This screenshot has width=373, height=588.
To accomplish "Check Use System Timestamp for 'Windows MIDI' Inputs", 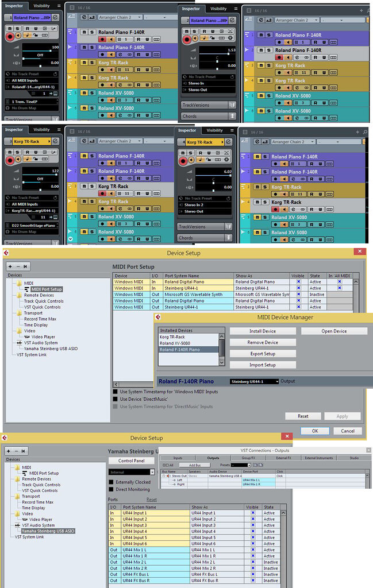I will (x=116, y=392).
